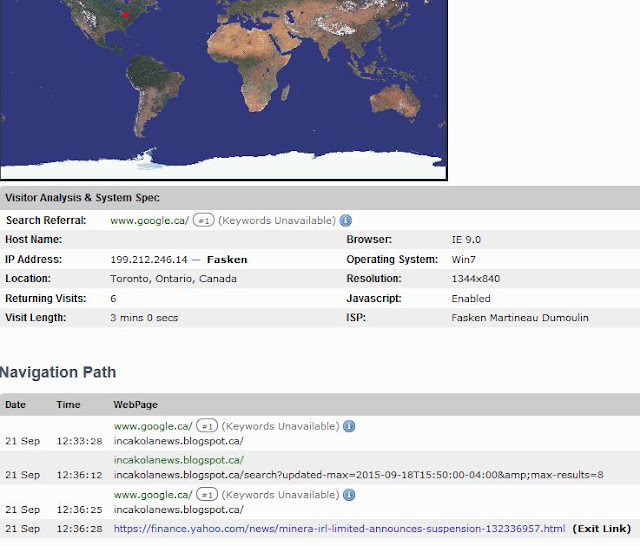Click incakolanews search?updated-max page URL
Image resolution: width=640 pixels, height=546 pixels.
(358, 475)
